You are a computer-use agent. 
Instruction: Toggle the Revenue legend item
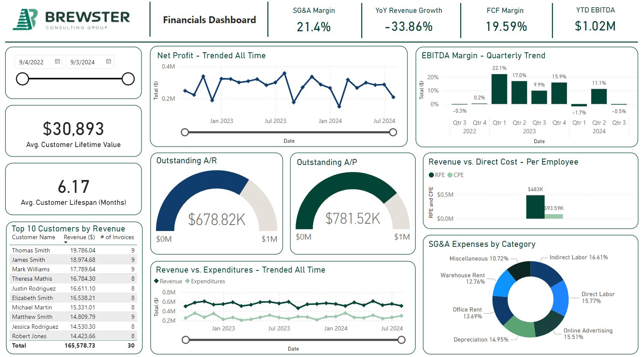pos(168,282)
